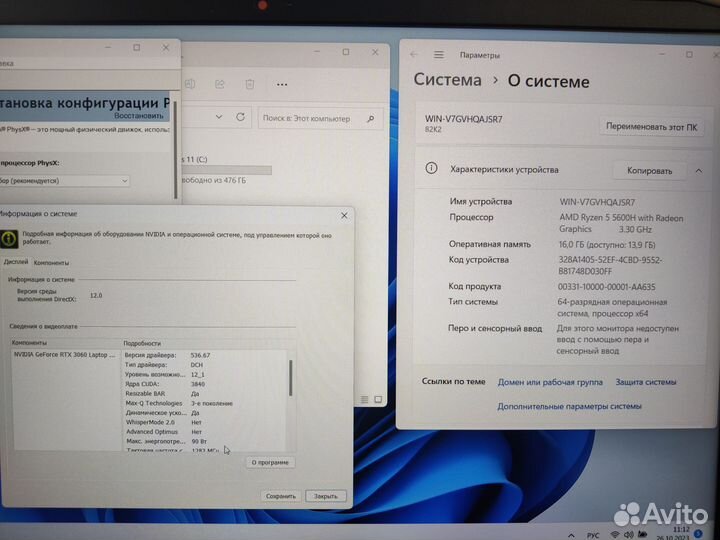This screenshot has height=540, width=720.
Task: Open Дополнительные параметры системы link
Action: pyautogui.click(x=569, y=406)
